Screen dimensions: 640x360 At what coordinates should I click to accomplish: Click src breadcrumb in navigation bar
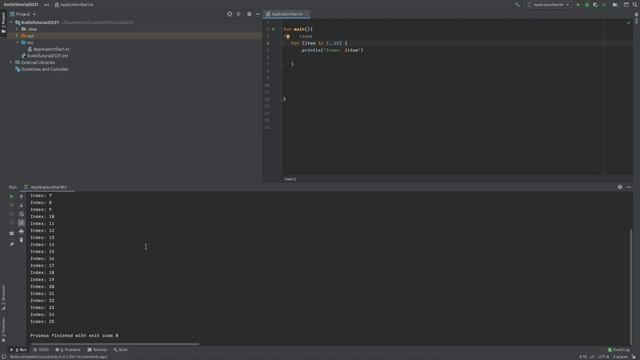point(47,4)
